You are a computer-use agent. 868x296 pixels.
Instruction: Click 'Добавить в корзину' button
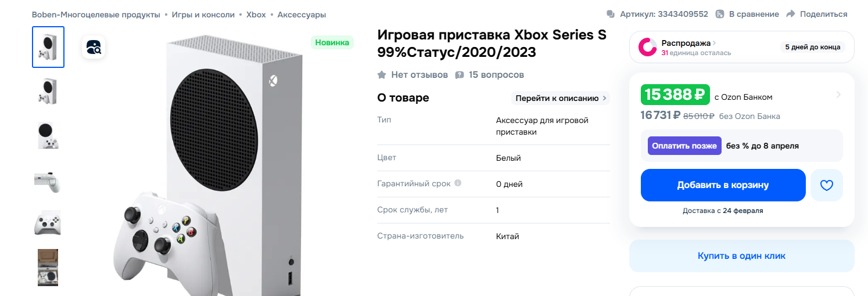point(723,185)
